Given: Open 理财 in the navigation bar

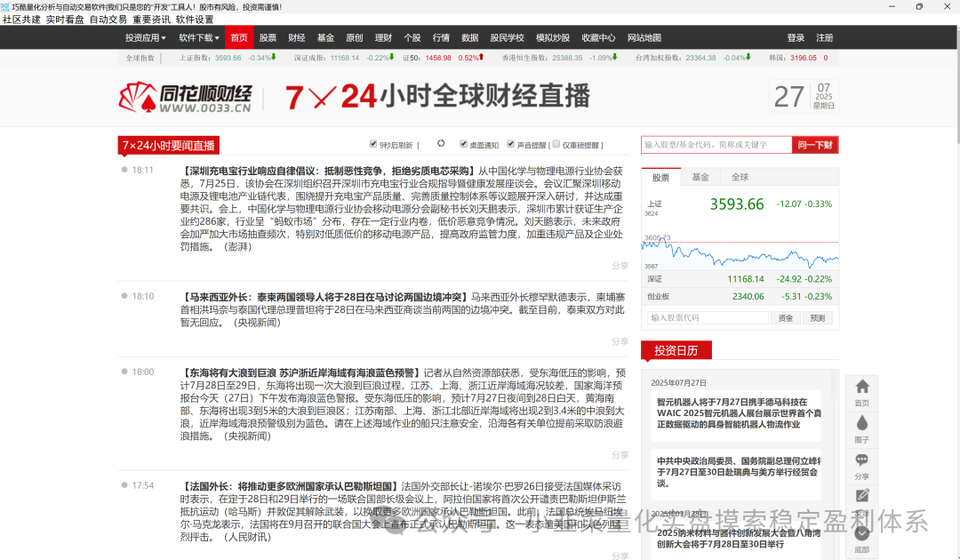Looking at the screenshot, I should point(382,37).
